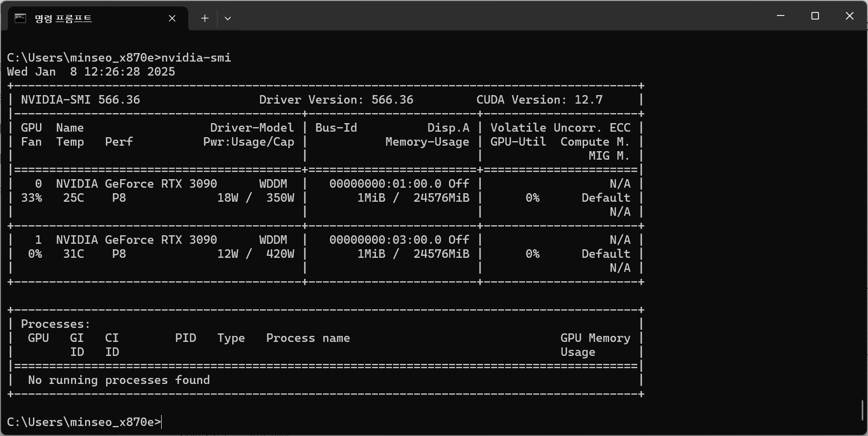This screenshot has width=868, height=436.
Task: Click the 12W / 420W power value
Action: pyautogui.click(x=256, y=254)
